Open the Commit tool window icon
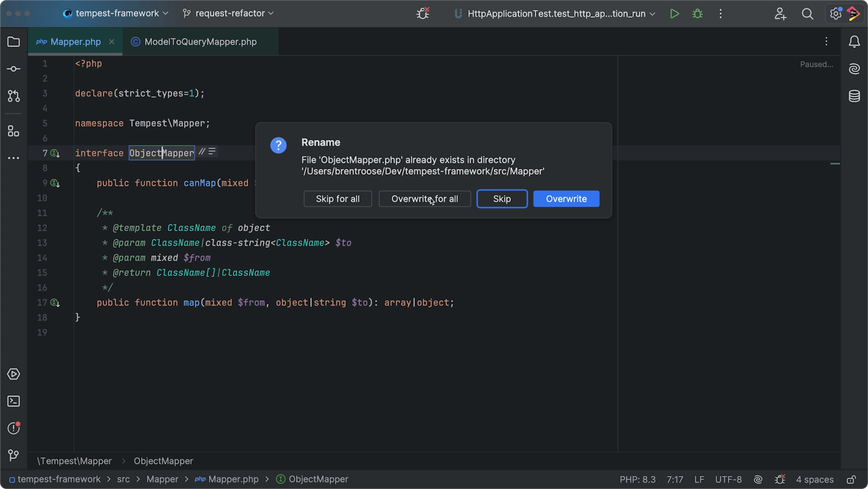 (x=13, y=69)
